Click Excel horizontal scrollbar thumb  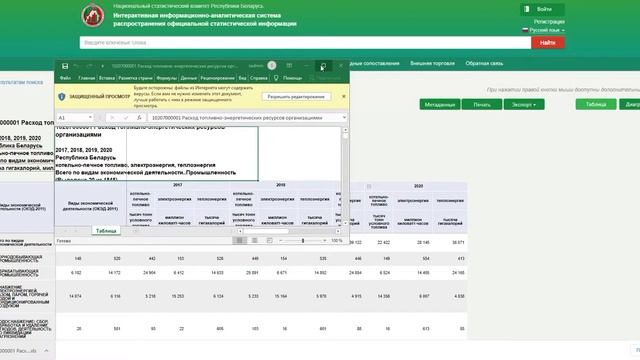click(x=266, y=231)
